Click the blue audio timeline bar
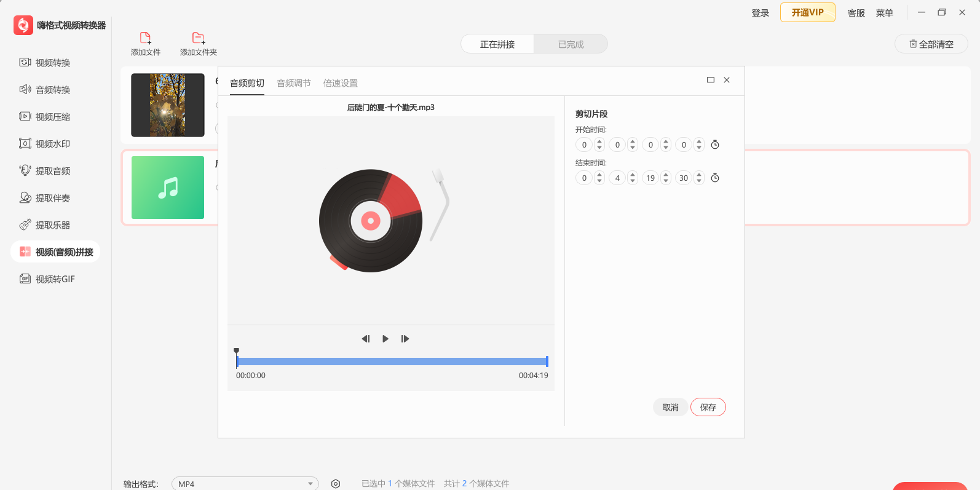The width and height of the screenshot is (980, 490). (x=392, y=362)
